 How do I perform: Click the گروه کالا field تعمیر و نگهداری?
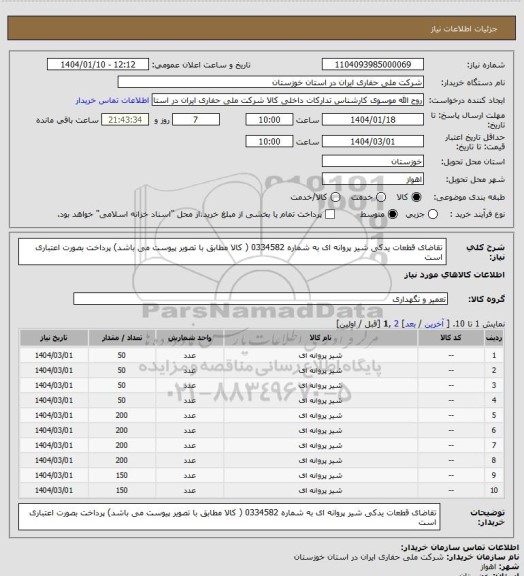click(260, 299)
